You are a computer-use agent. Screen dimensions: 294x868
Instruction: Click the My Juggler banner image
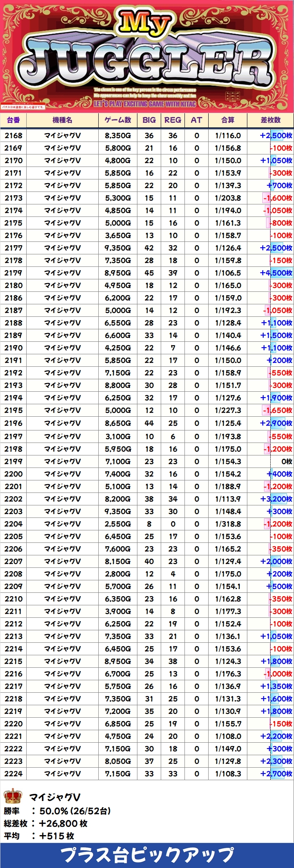coord(147,56)
